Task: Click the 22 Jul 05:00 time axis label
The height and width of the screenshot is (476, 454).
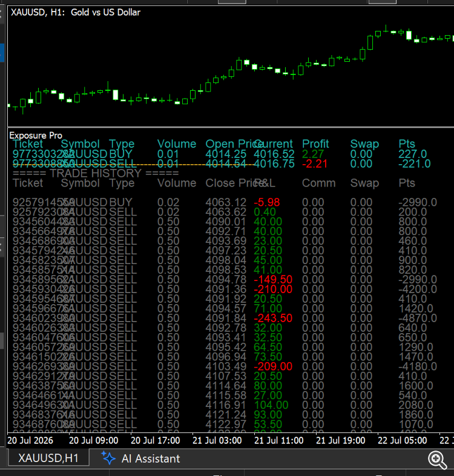Action: pos(402,440)
